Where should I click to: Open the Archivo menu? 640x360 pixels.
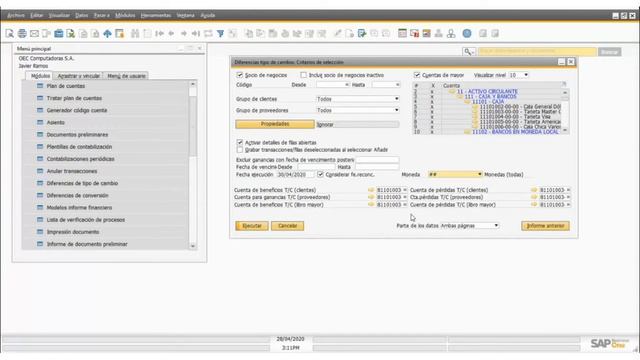coord(16,16)
